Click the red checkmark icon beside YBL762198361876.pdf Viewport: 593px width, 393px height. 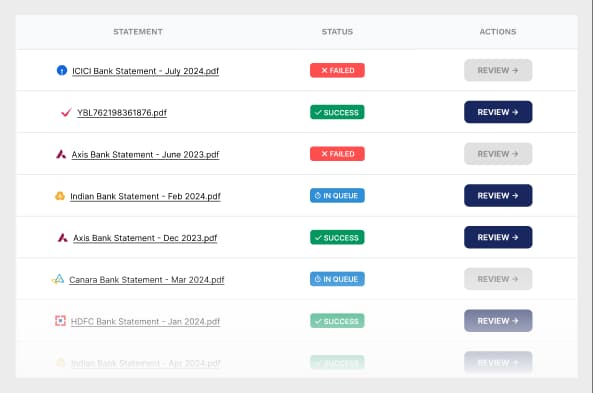coord(66,112)
